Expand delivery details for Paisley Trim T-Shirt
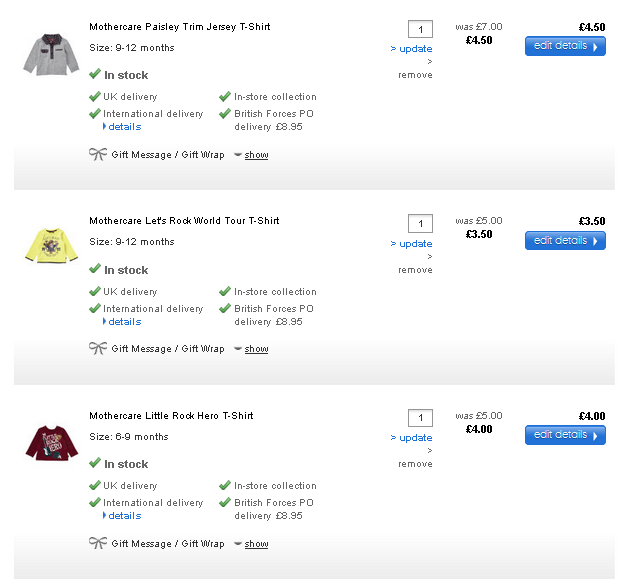 (x=124, y=127)
